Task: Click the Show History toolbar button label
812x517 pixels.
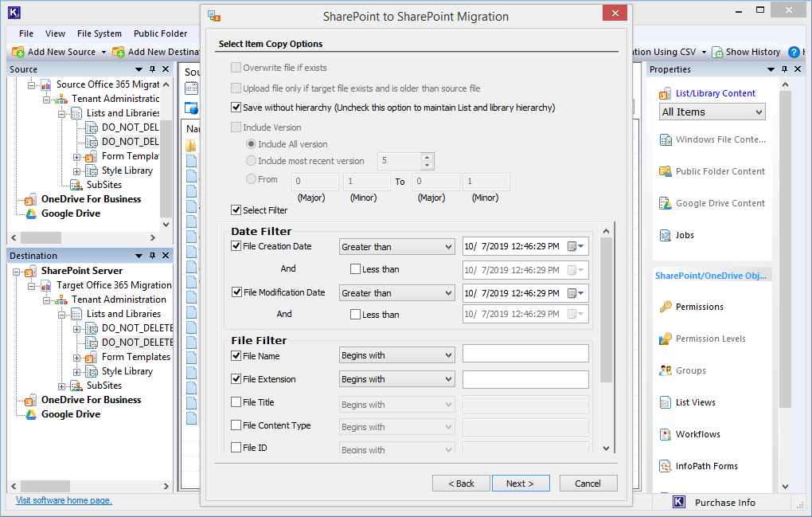Action: point(753,52)
